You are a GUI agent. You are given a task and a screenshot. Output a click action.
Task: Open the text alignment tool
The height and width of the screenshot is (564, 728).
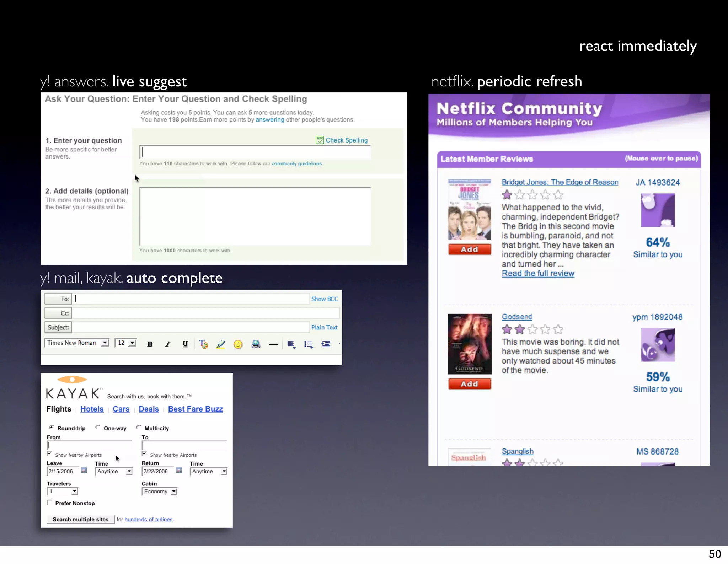coord(291,344)
